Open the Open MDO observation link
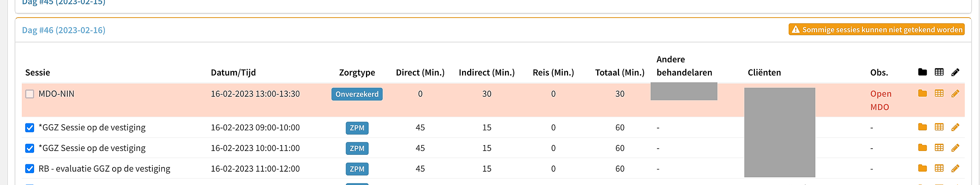The height and width of the screenshot is (185, 980). [x=881, y=101]
